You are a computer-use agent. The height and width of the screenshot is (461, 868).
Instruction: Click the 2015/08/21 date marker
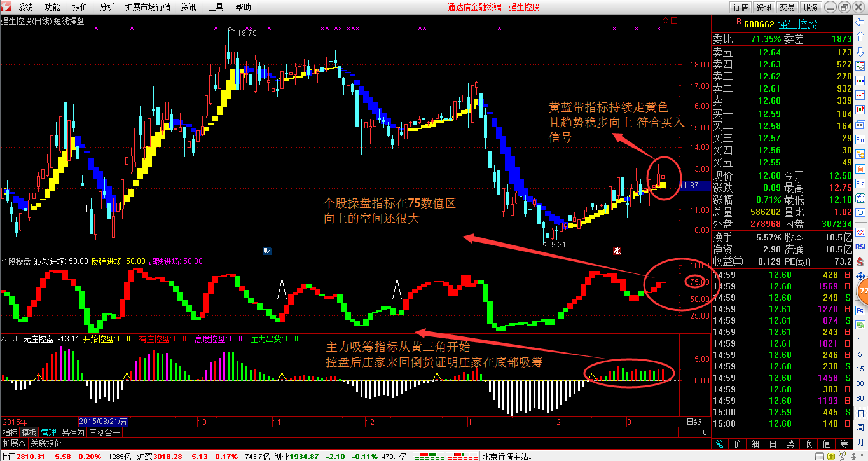point(103,422)
